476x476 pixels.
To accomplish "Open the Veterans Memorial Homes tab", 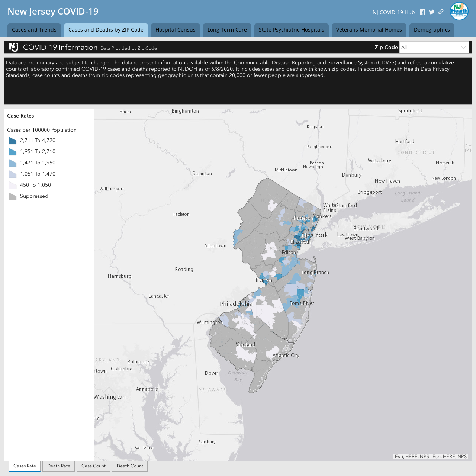I will 369,30.
